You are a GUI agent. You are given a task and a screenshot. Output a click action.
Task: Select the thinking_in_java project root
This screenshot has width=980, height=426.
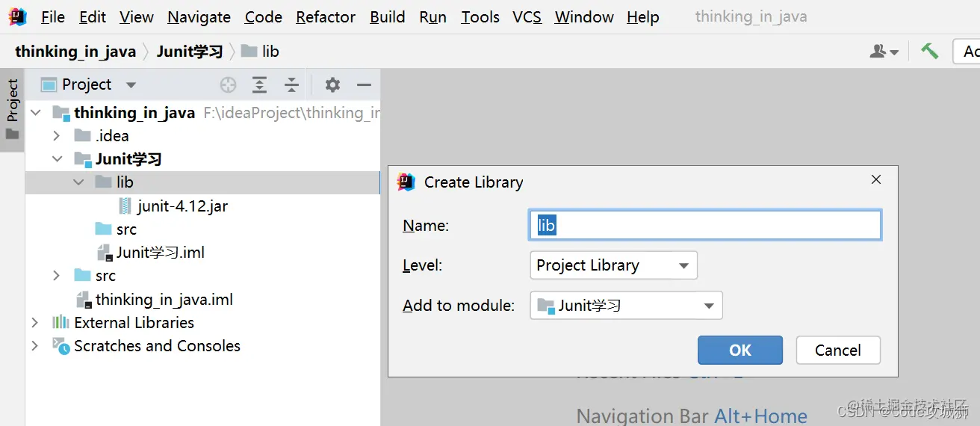coord(134,113)
